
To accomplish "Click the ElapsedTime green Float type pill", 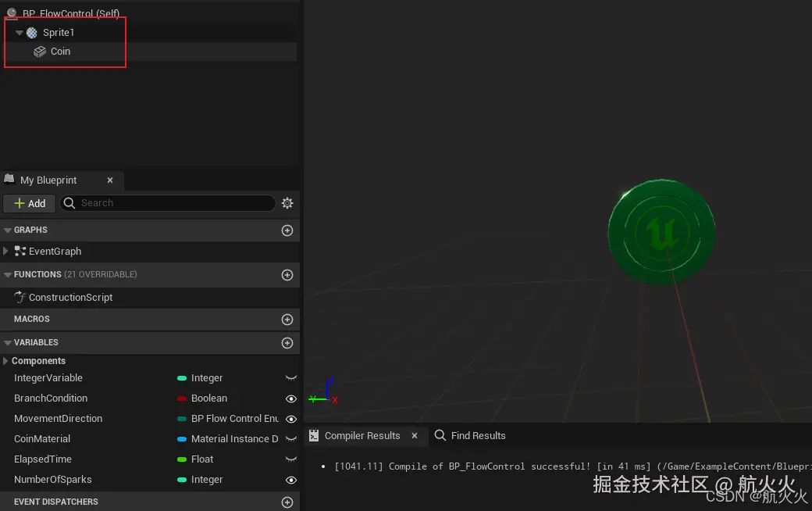I will click(182, 459).
